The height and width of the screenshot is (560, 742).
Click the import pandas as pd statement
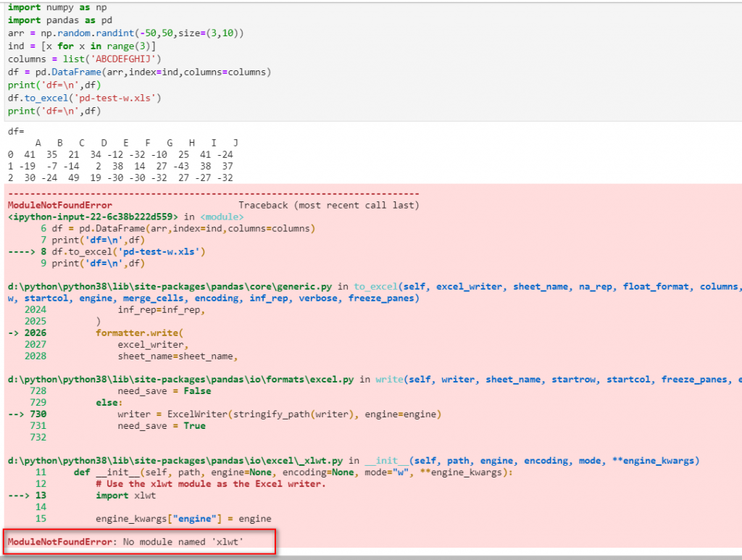point(57,20)
